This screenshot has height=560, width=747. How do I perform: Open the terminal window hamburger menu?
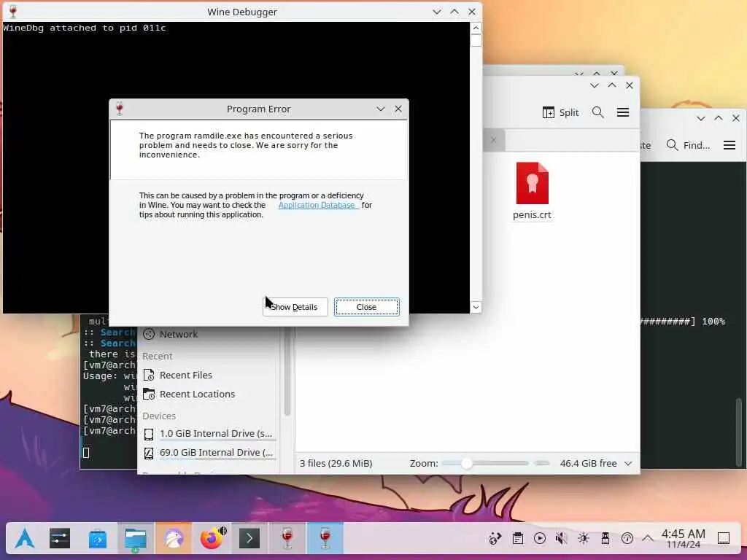729,145
